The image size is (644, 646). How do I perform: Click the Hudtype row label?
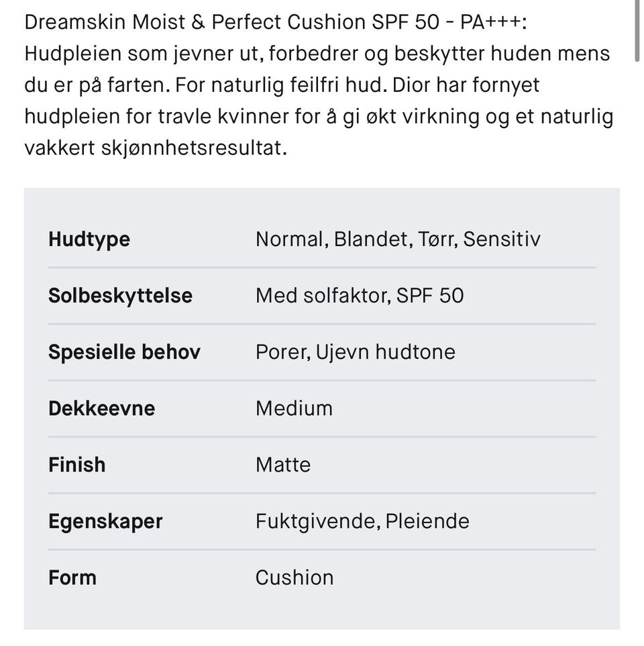tap(89, 239)
